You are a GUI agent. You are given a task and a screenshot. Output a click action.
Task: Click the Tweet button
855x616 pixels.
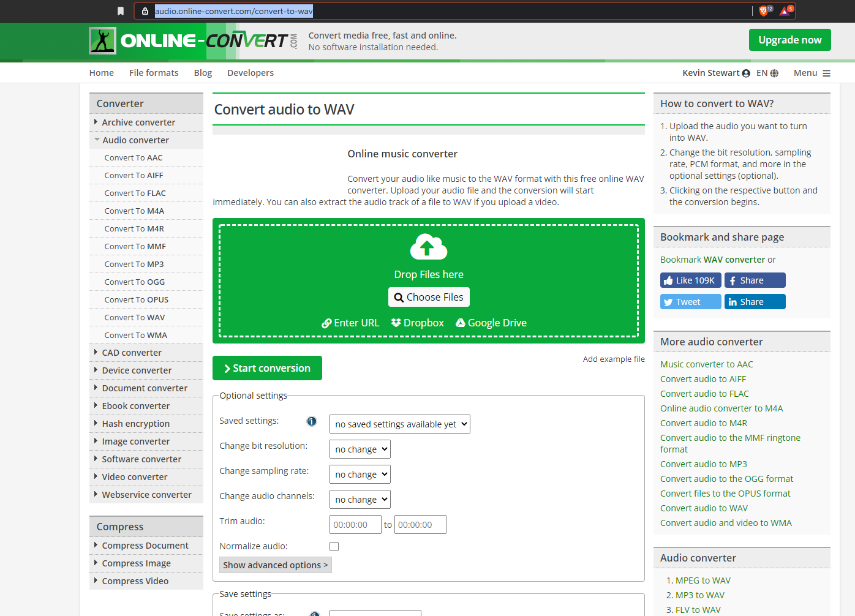click(691, 302)
